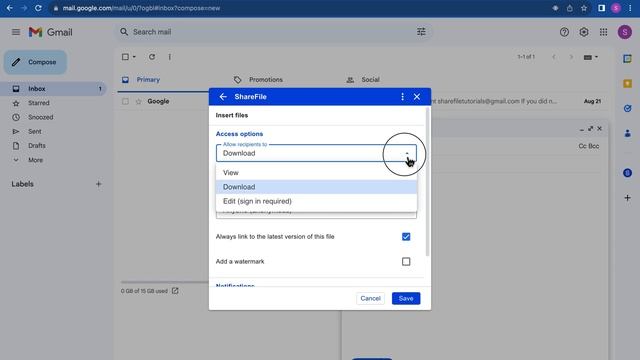This screenshot has width=640, height=360.
Task: Click Cancel in ShareFile dialog
Action: click(x=370, y=298)
